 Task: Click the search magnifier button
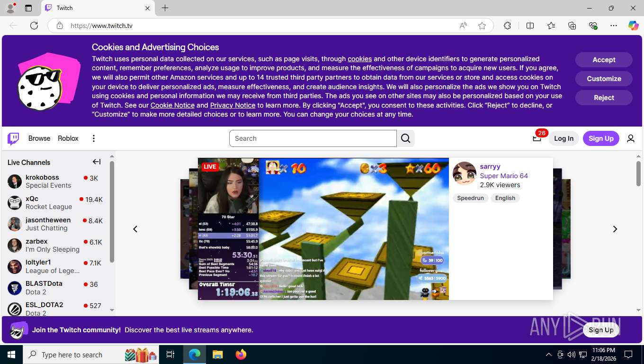click(x=406, y=138)
